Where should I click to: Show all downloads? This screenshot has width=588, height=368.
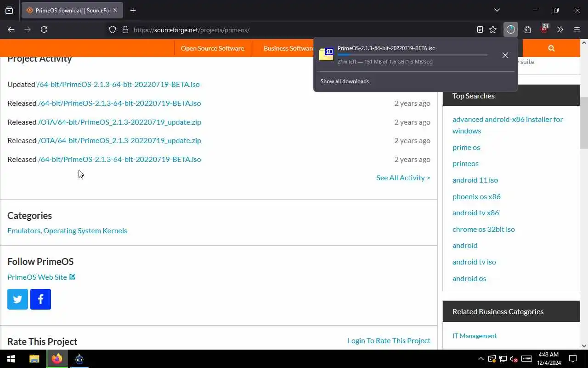click(x=345, y=81)
